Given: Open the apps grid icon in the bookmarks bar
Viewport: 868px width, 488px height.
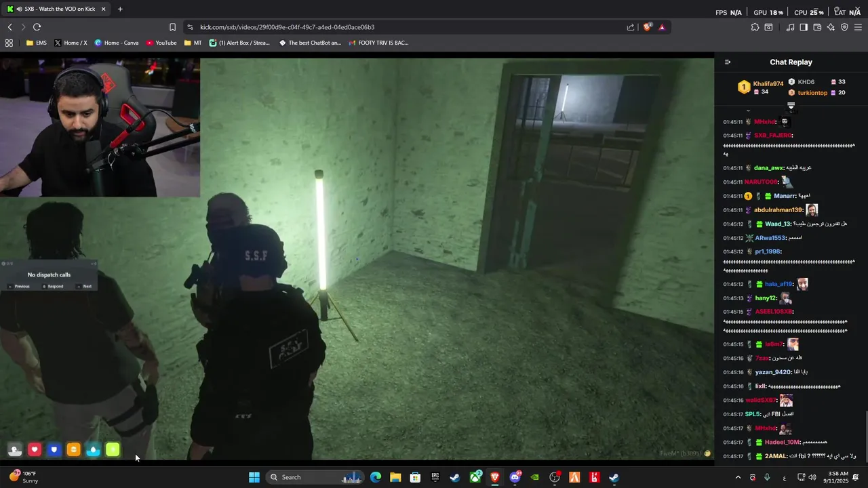Looking at the screenshot, I should [x=9, y=43].
